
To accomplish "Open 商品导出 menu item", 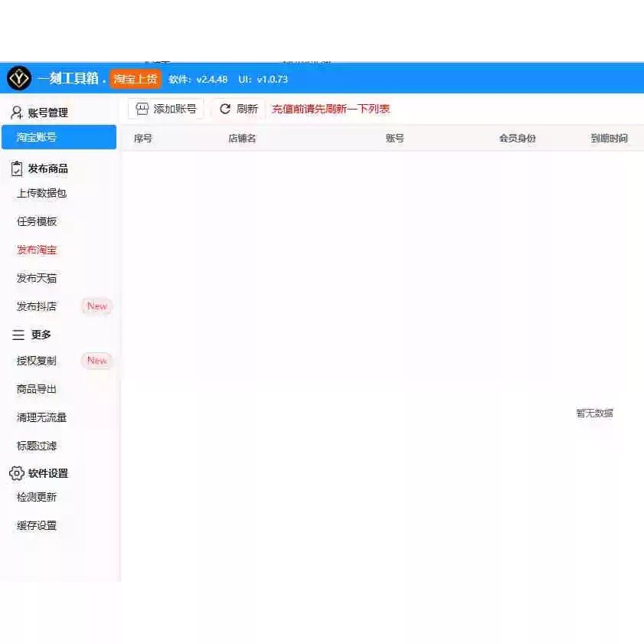I will 37,389.
